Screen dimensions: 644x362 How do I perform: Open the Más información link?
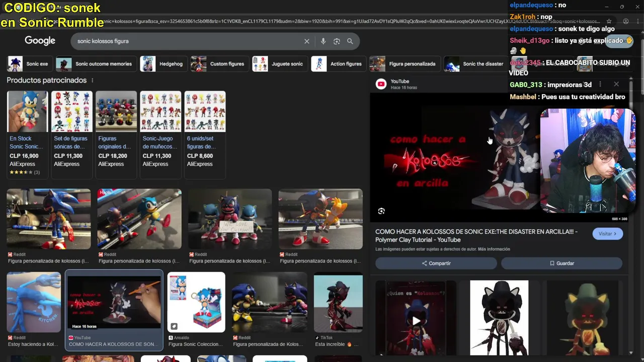tap(494, 249)
